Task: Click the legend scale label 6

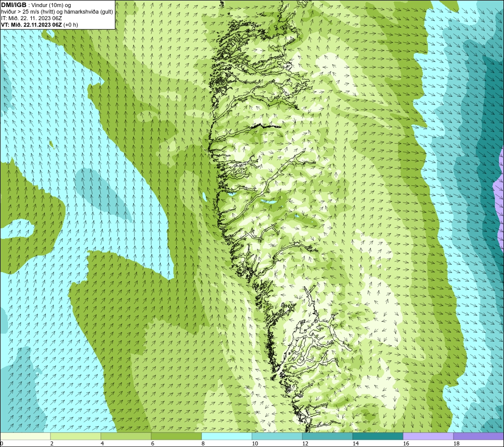Action: (x=153, y=443)
